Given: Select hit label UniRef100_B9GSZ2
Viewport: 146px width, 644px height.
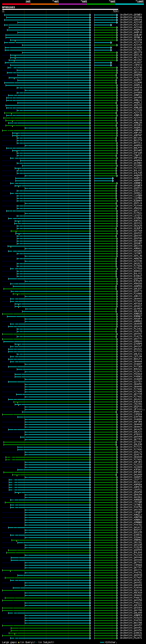Looking at the screenshot, I should pyautogui.click(x=131, y=369).
